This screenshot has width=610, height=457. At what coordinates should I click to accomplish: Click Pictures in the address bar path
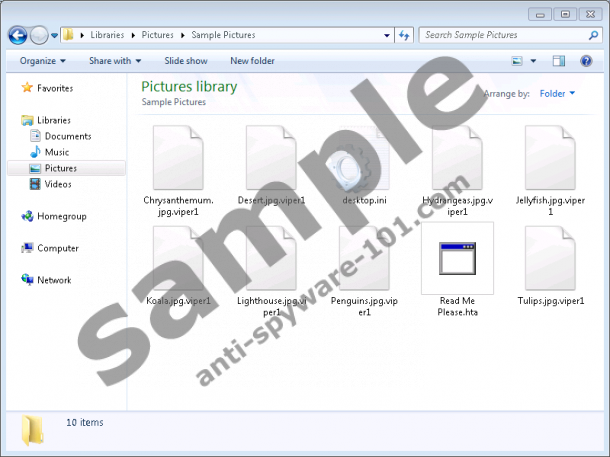point(156,35)
